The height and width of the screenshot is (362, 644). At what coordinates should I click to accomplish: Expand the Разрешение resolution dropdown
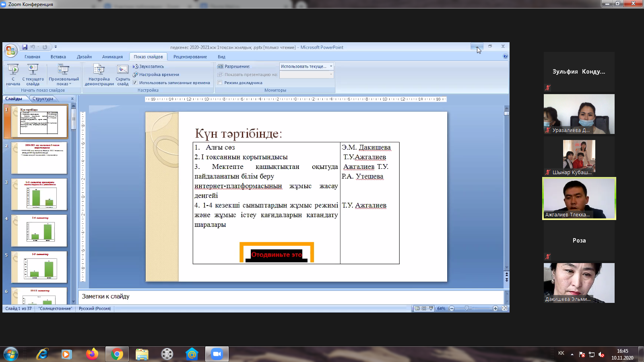pos(331,66)
